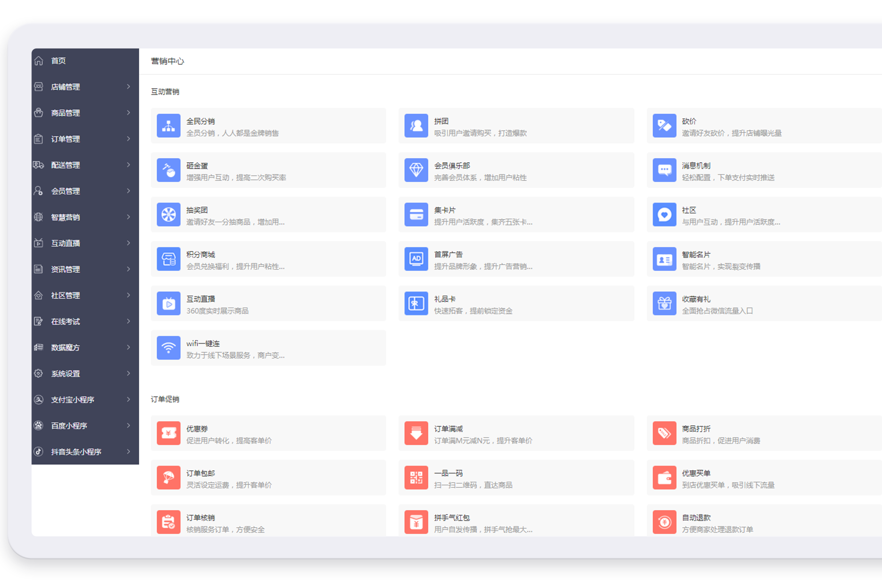The image size is (882, 588).
Task: Go to 首页 in the sidebar
Action: point(58,61)
